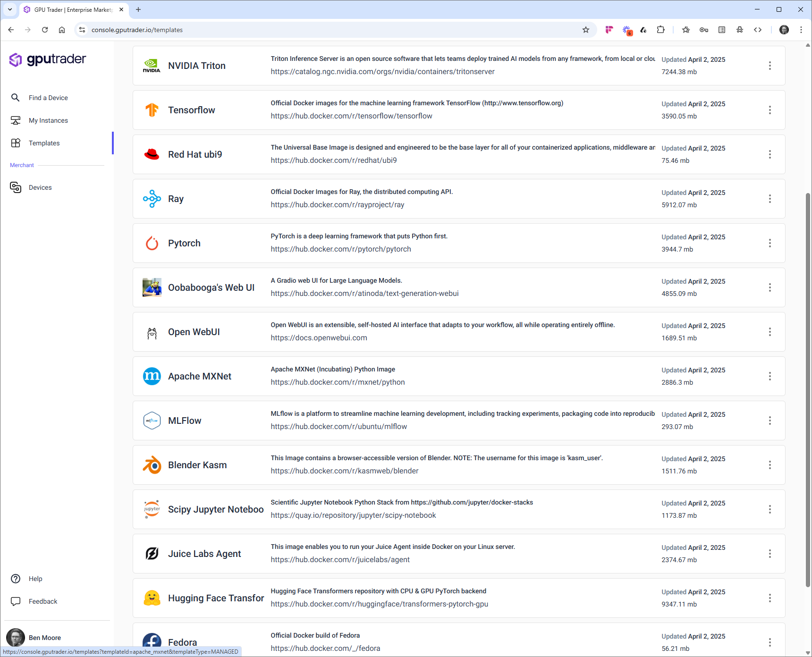Open the tritonserver catalog link
The height and width of the screenshot is (657, 812).
pos(382,72)
